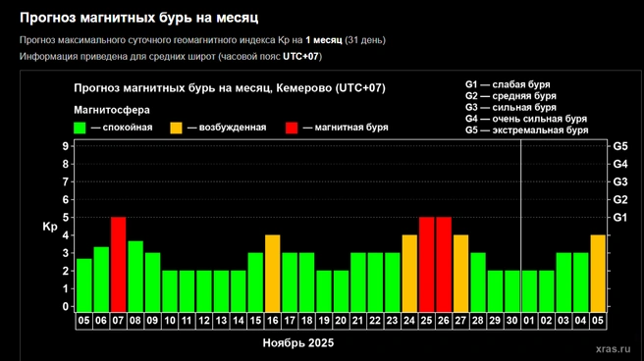Select the green bar for date 21

(358, 283)
